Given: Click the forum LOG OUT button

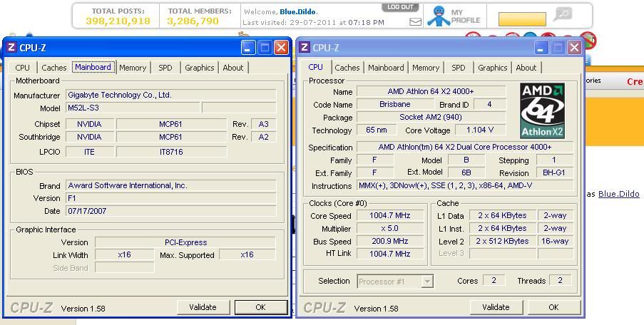Looking at the screenshot, I should (400, 8).
